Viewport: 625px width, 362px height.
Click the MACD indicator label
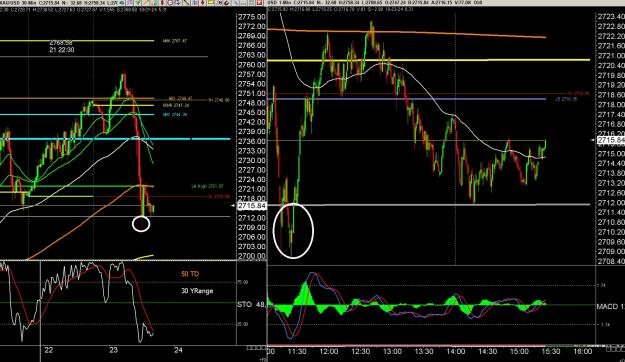point(611,306)
